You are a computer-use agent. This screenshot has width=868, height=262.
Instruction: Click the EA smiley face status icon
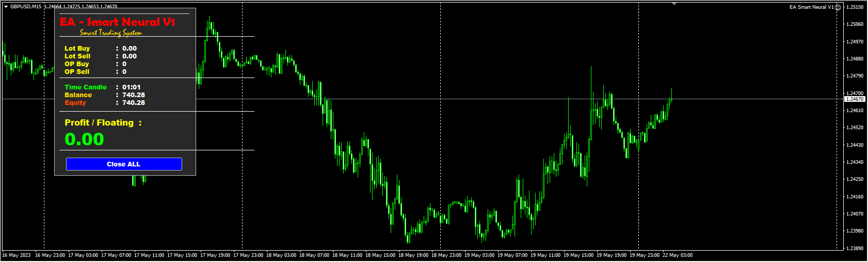point(839,7)
